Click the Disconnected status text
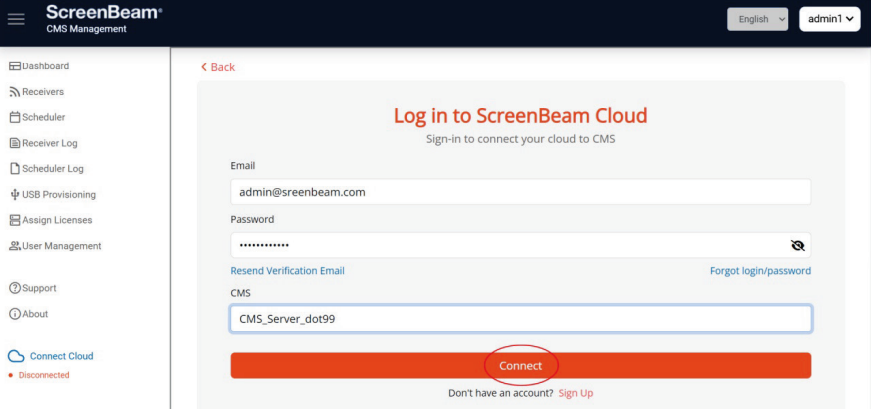871x416 pixels. pos(44,375)
